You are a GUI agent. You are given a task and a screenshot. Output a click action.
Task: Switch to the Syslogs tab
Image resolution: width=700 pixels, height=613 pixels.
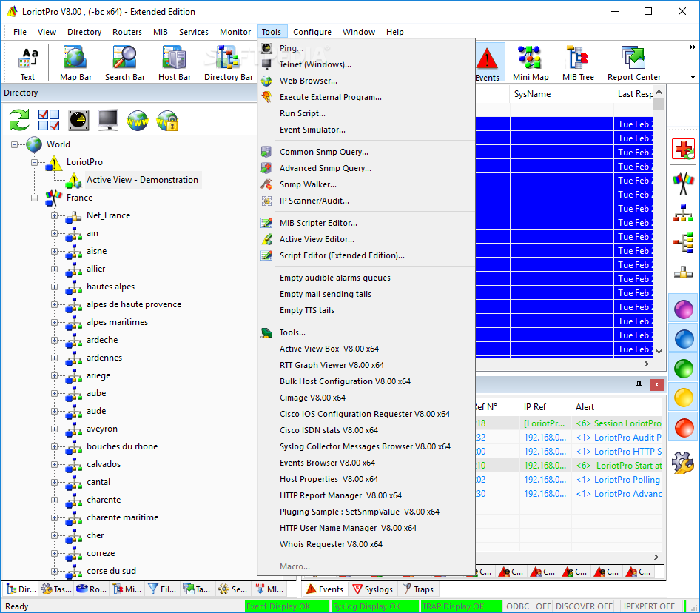point(373,589)
